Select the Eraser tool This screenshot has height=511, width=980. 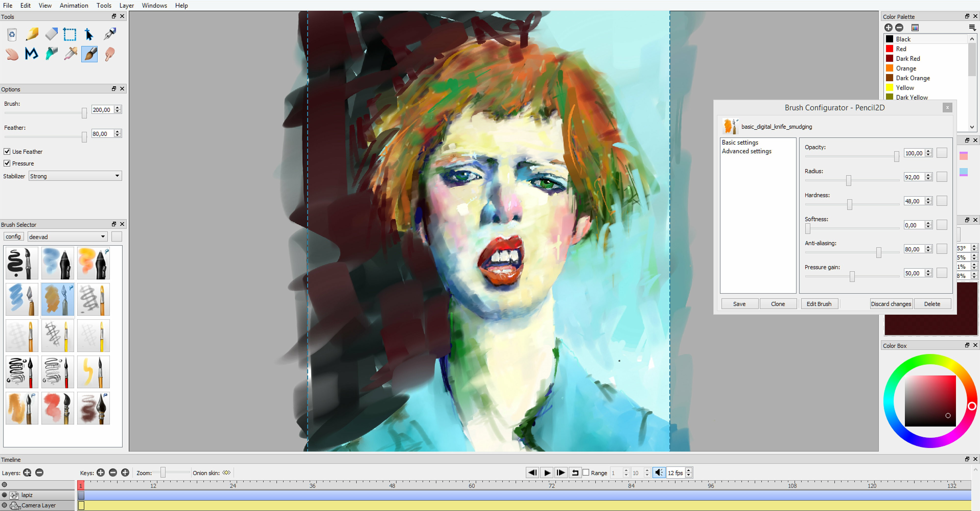pos(51,34)
